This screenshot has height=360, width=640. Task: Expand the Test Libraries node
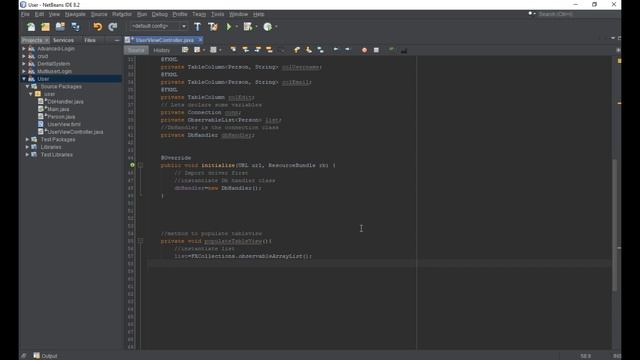(27, 155)
